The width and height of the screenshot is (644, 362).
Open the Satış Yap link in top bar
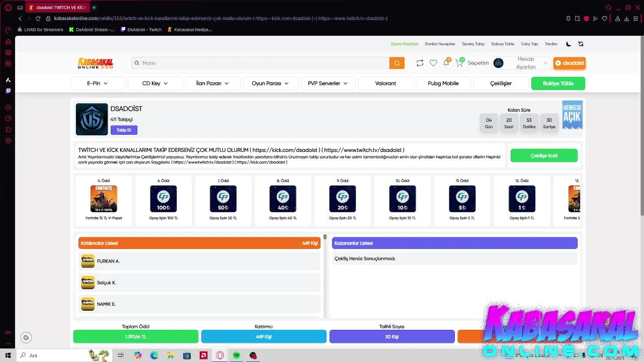[529, 44]
